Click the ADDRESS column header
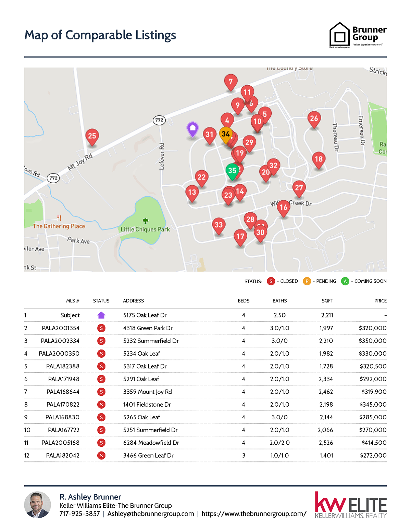The height and width of the screenshot is (532, 411). [x=134, y=301]
